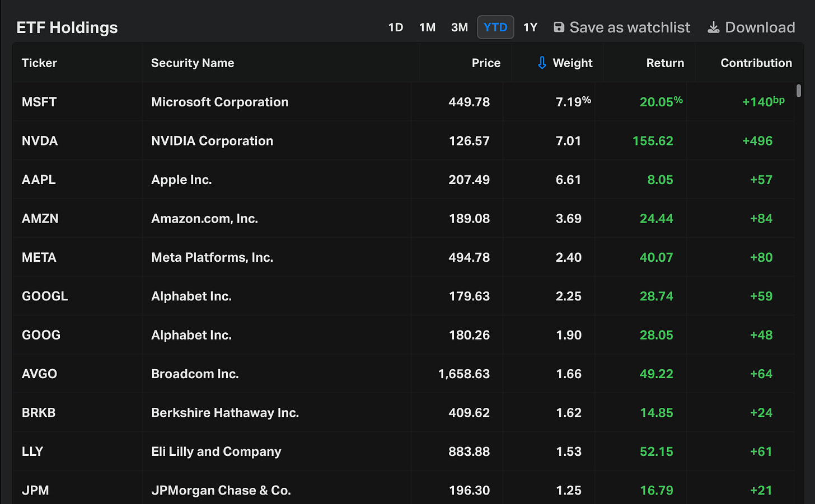The height and width of the screenshot is (504, 815).
Task: Click Microsoft price 449.78
Action: [x=469, y=102]
